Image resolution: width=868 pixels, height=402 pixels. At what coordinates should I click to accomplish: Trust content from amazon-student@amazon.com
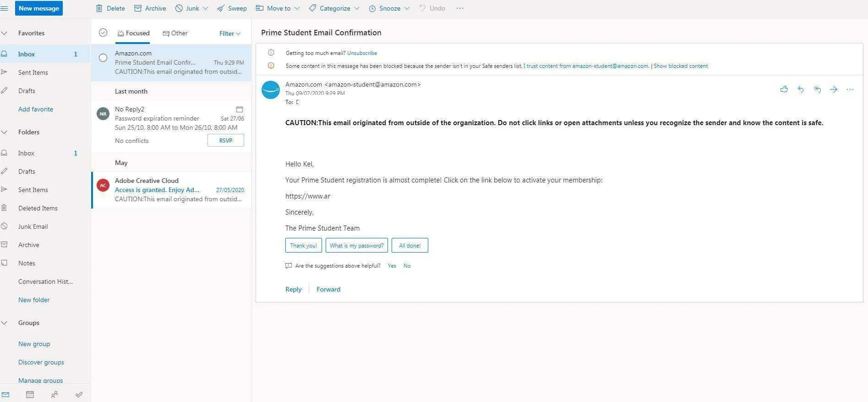click(586, 66)
